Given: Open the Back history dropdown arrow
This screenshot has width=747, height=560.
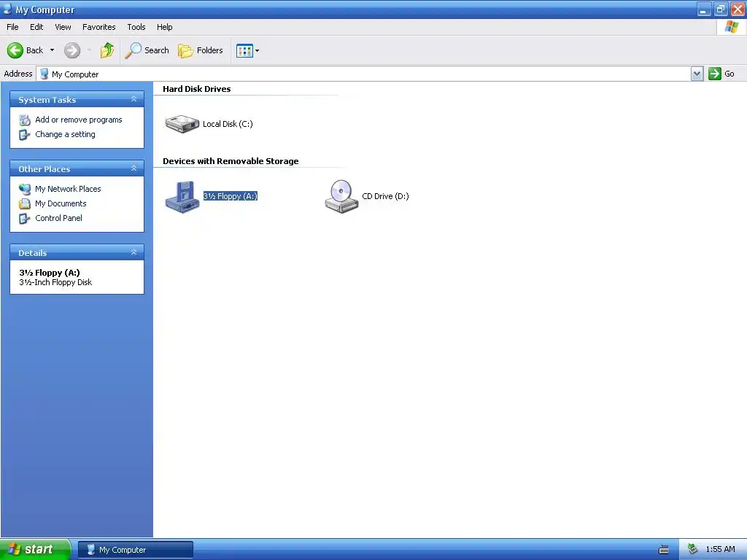Looking at the screenshot, I should [52, 50].
